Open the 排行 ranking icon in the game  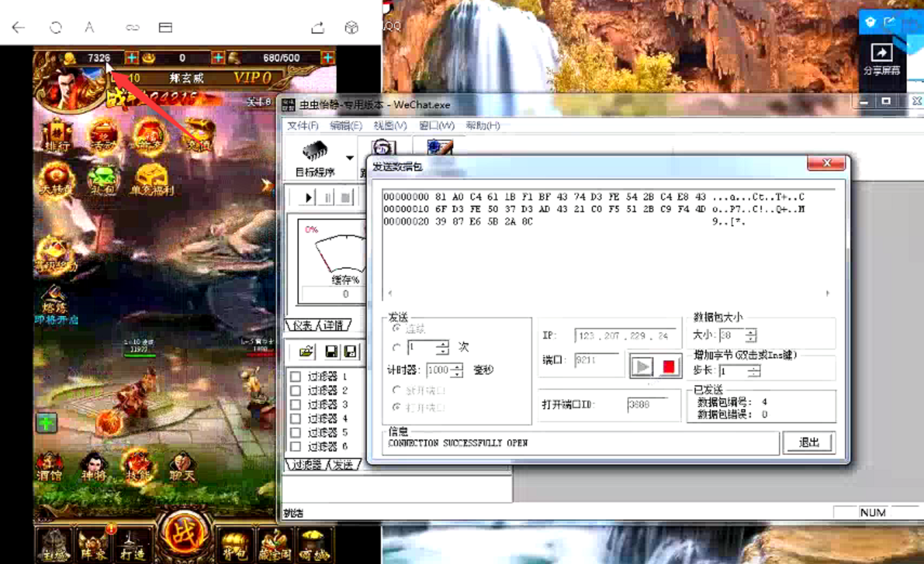click(x=57, y=135)
